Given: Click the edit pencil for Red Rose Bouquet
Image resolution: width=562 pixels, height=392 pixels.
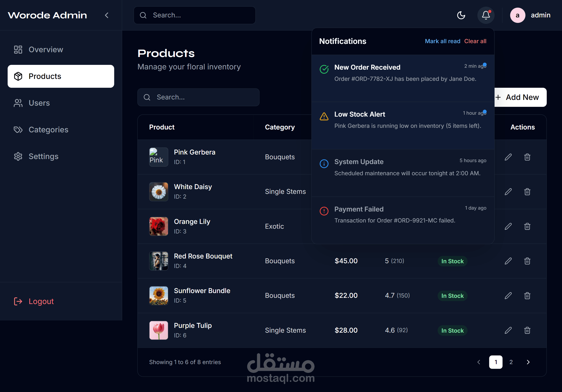Looking at the screenshot, I should [508, 261].
